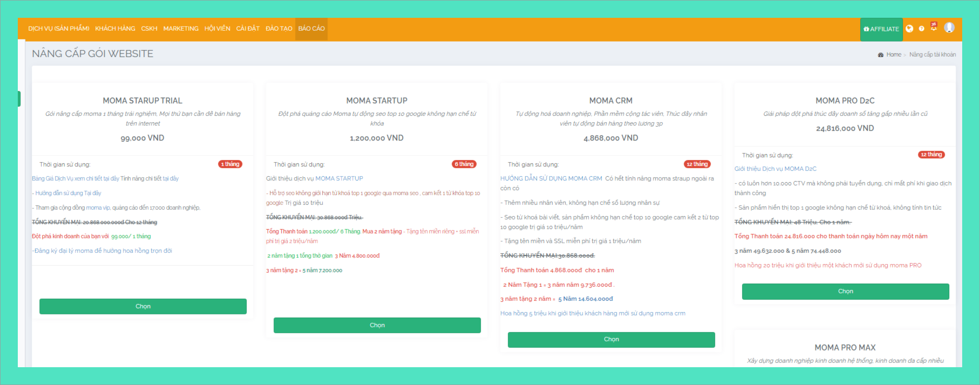Click Chọn for MOMA PRO D2C
980x385 pixels.
[x=845, y=291]
